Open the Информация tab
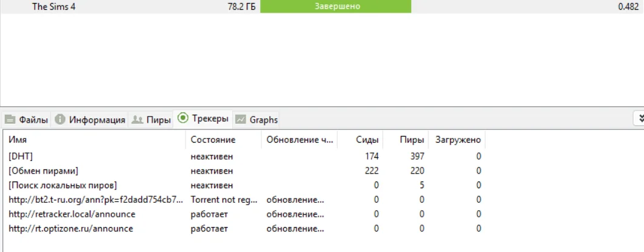This screenshot has width=644, height=252. pyautogui.click(x=96, y=120)
